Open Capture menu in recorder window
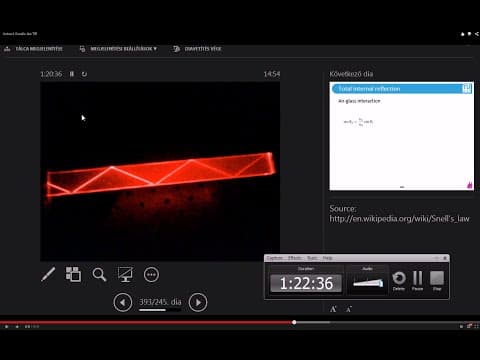The image size is (480, 360). 275,258
